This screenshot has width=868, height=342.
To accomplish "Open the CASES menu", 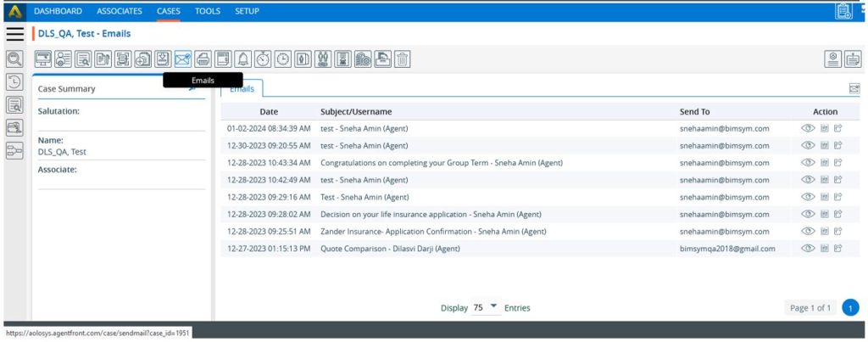I will tap(169, 11).
